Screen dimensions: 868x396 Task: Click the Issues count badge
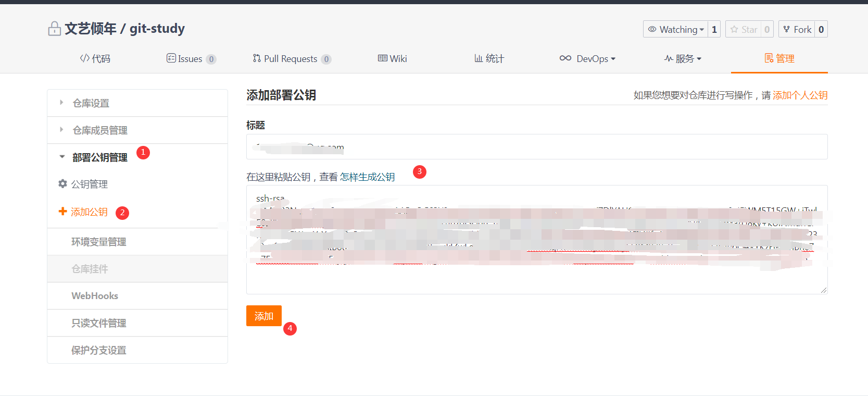click(x=211, y=59)
